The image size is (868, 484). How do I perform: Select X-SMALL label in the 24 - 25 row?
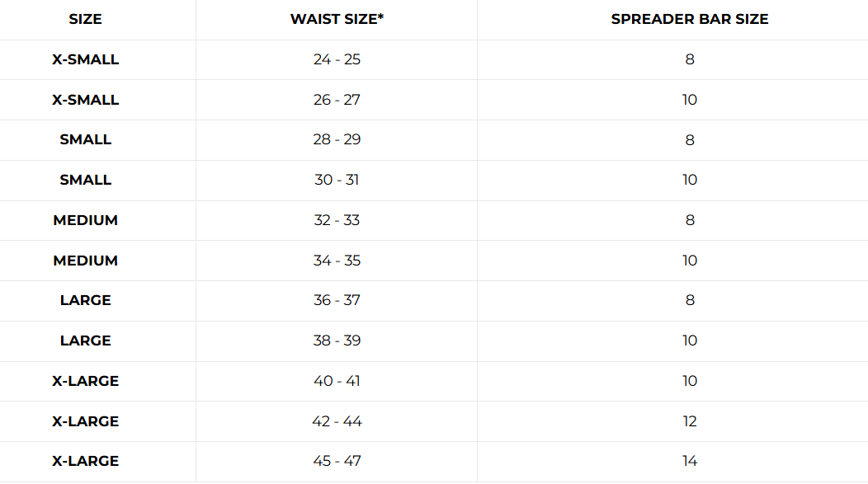point(85,59)
